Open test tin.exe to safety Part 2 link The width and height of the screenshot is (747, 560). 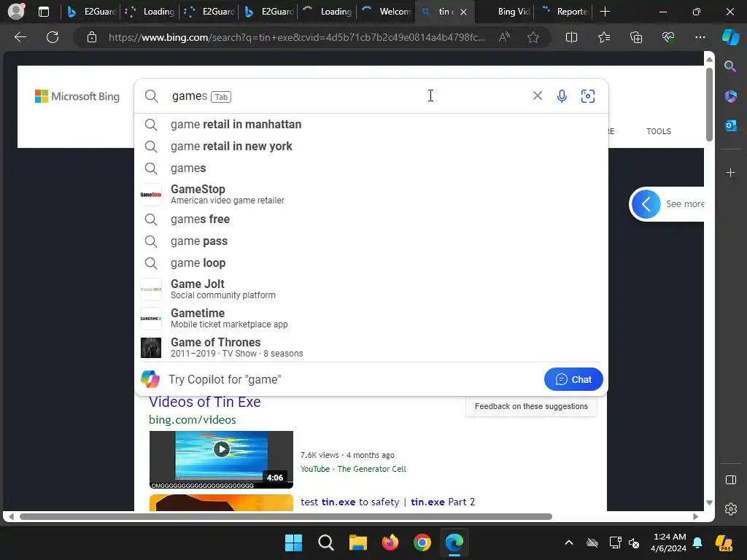tap(387, 502)
